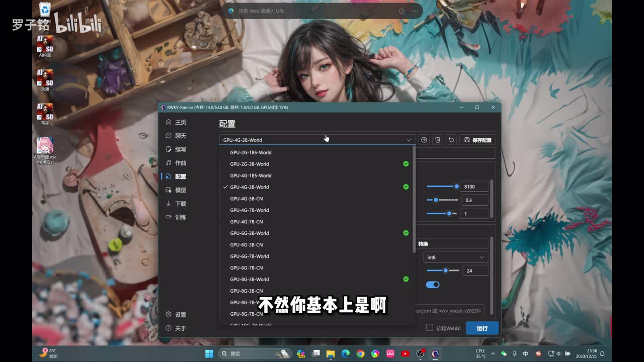Click the slider next to value 8100
The width and height of the screenshot is (644, 362).
click(x=442, y=187)
